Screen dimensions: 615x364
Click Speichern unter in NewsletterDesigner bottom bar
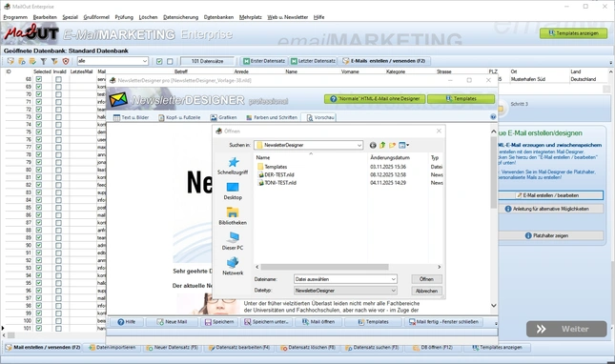coord(266,322)
